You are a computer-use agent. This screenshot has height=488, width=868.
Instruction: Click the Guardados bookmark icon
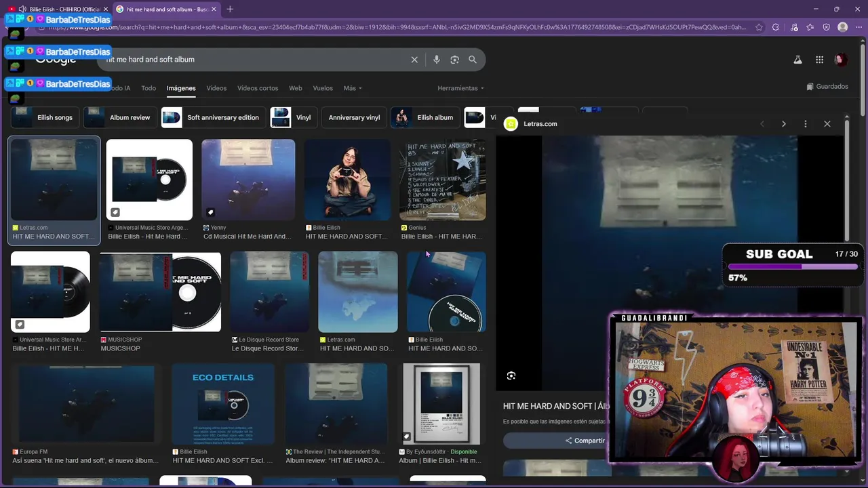pos(810,87)
